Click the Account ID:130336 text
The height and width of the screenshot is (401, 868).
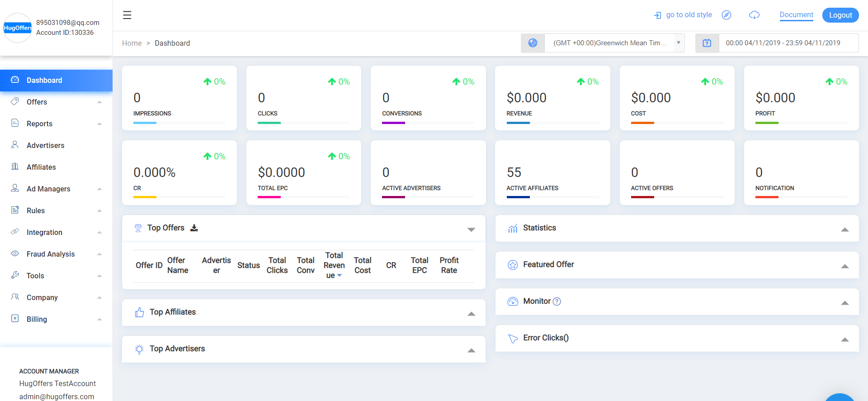click(65, 33)
